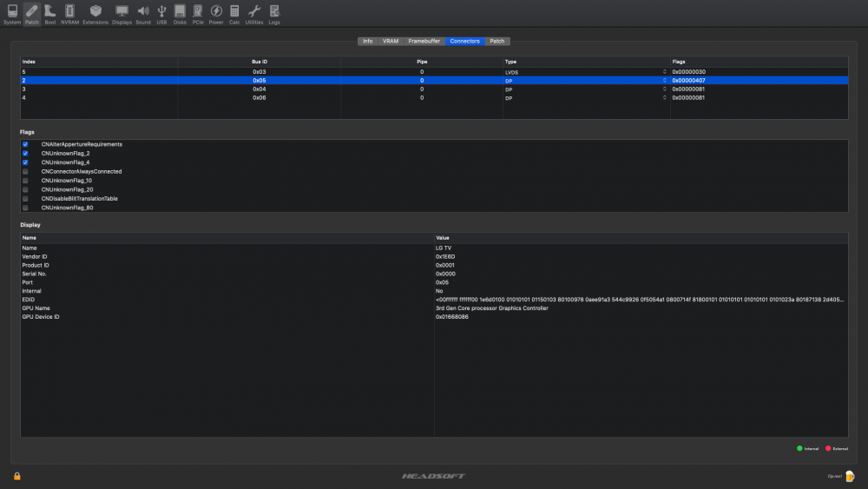Open the Logs toolbar section
Image resolution: width=868 pixels, height=489 pixels.
coord(274,15)
